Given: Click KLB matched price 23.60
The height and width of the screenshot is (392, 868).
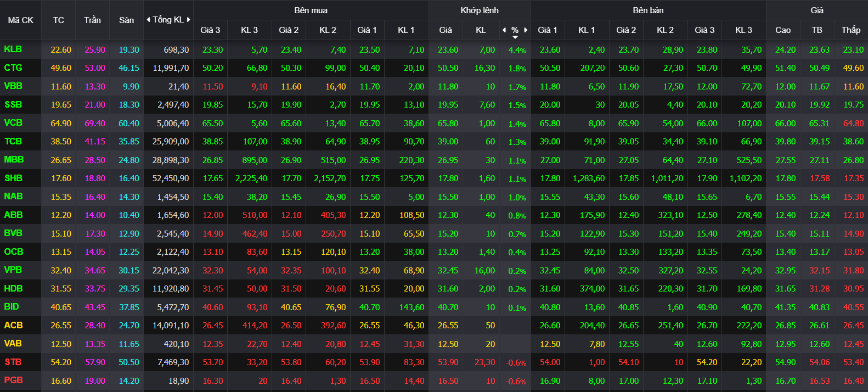Looking at the screenshot, I should click(x=448, y=50).
